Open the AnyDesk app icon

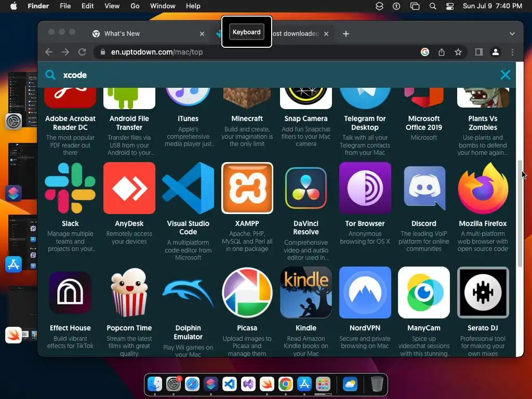point(129,188)
